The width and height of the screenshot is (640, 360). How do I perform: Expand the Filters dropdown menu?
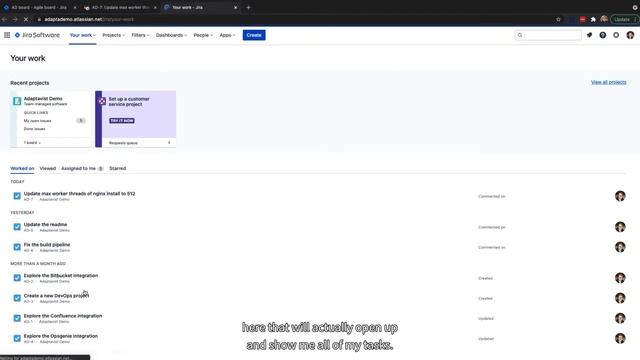[x=140, y=35]
